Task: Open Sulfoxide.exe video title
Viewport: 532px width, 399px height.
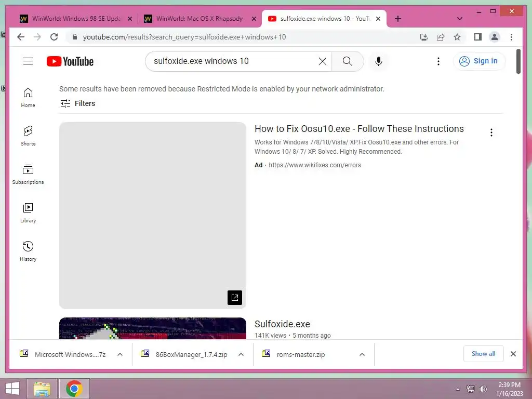Action: coord(282,324)
